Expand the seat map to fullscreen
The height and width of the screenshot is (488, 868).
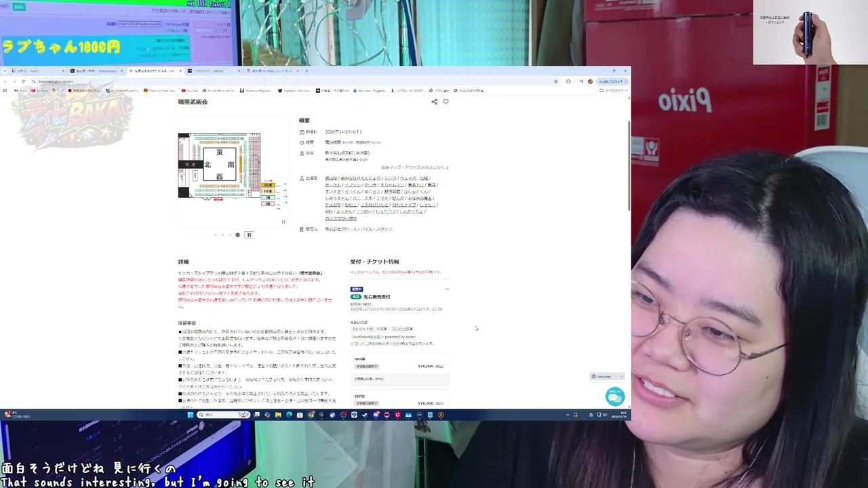pos(283,222)
